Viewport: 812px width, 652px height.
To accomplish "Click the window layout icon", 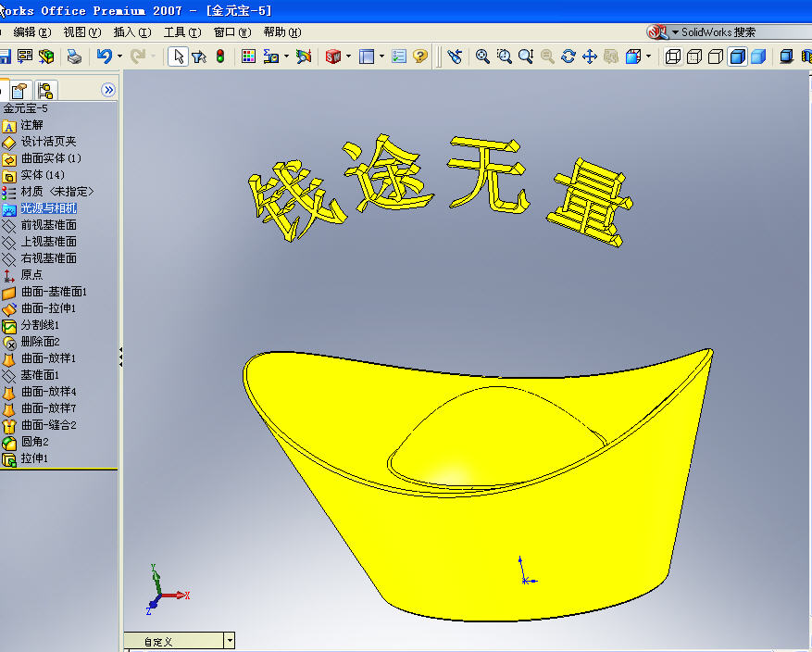I will tap(367, 56).
